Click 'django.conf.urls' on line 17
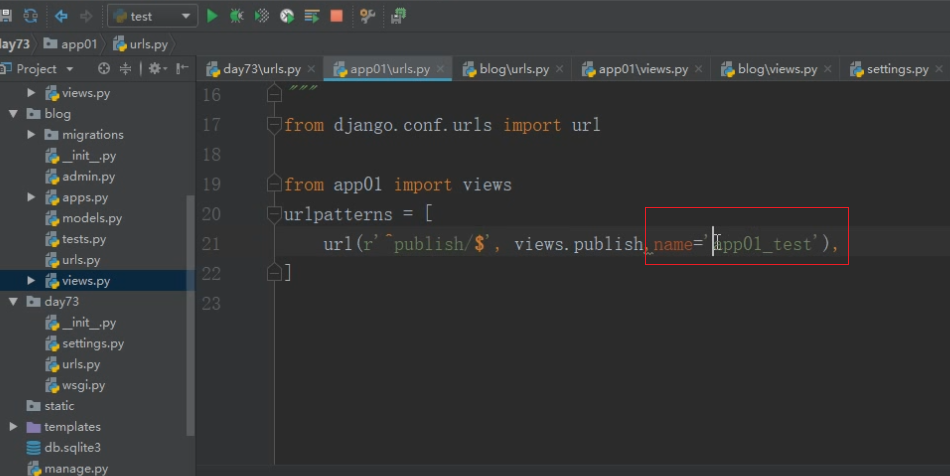Viewport: 950px width, 476px height. (x=413, y=125)
